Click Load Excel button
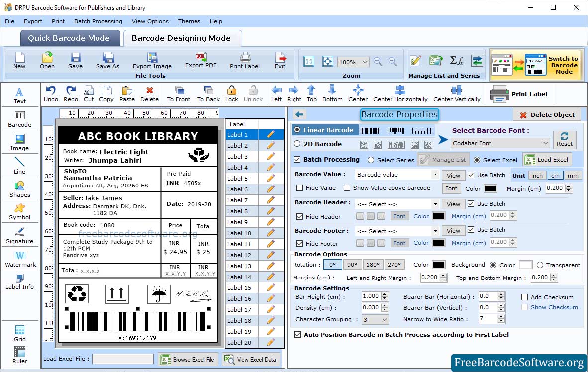The width and height of the screenshot is (588, 372). pos(548,160)
